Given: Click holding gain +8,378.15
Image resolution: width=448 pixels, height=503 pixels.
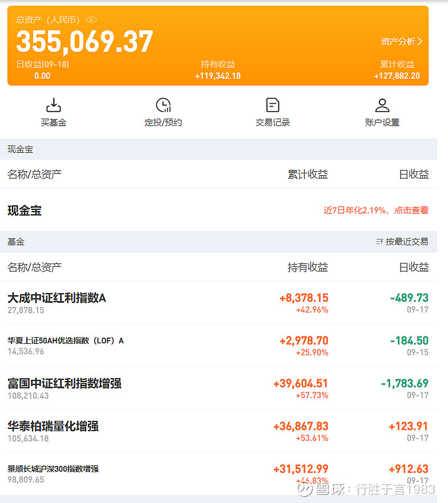Looking at the screenshot, I should click(x=304, y=298).
